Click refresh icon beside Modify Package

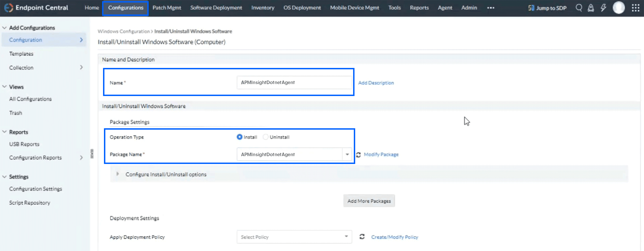tap(358, 155)
